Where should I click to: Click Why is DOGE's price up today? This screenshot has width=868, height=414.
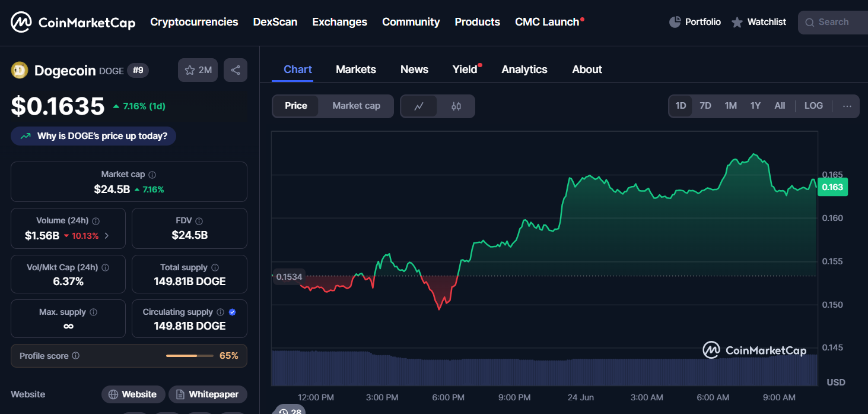tap(93, 136)
